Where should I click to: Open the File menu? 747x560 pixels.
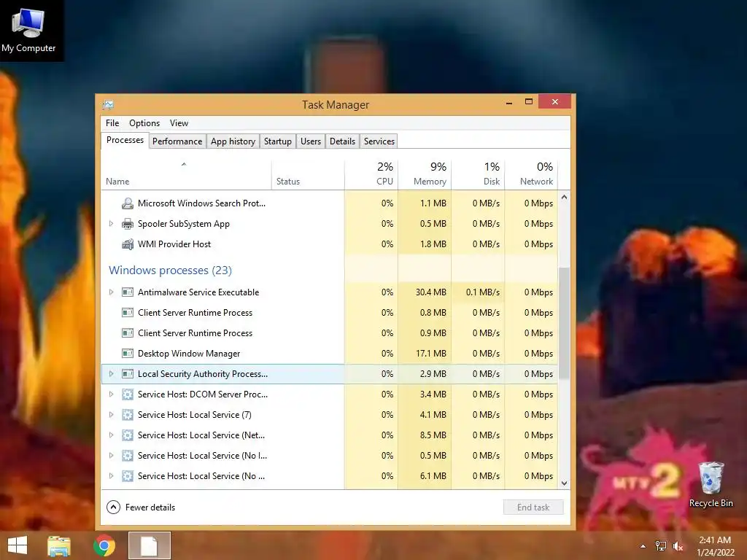112,122
